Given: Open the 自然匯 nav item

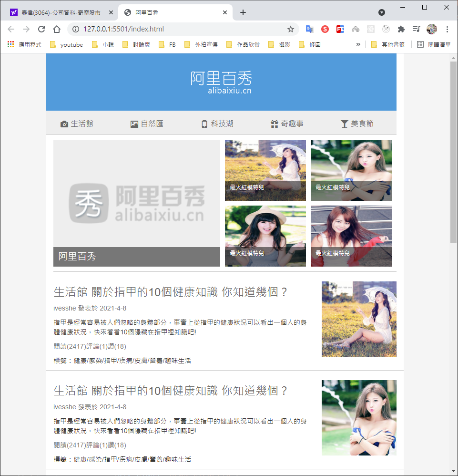Looking at the screenshot, I should pos(147,124).
